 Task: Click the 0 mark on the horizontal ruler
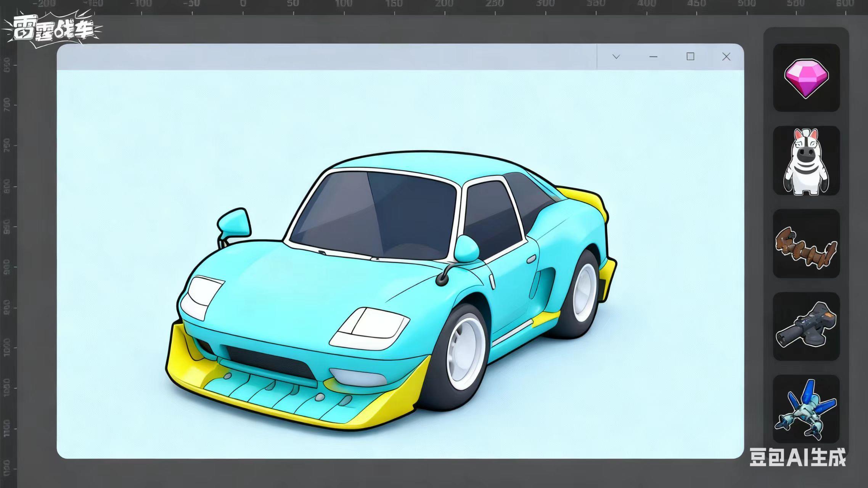[x=243, y=5]
